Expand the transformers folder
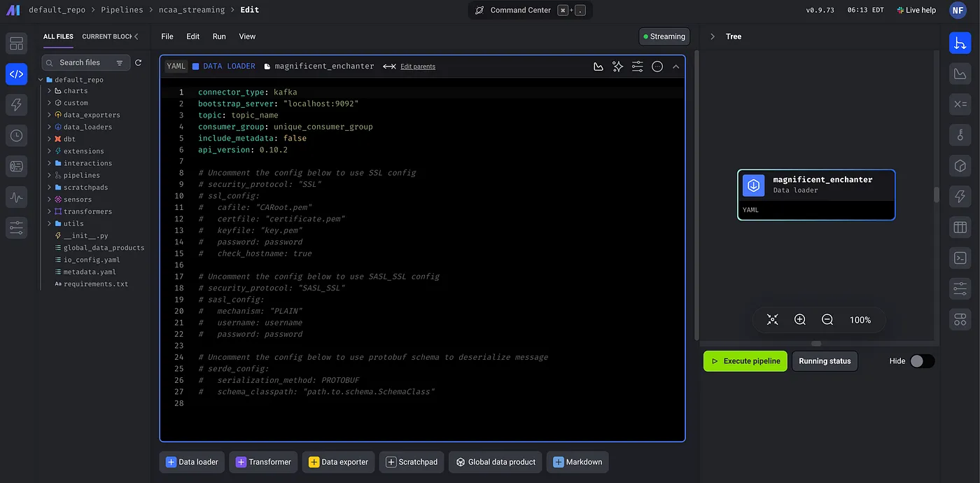The height and width of the screenshot is (483, 980). click(49, 211)
